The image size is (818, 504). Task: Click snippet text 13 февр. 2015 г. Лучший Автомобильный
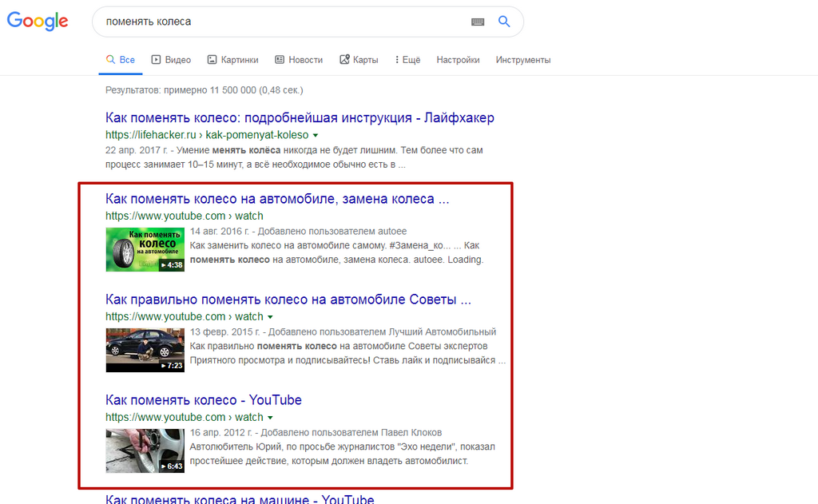tap(343, 331)
